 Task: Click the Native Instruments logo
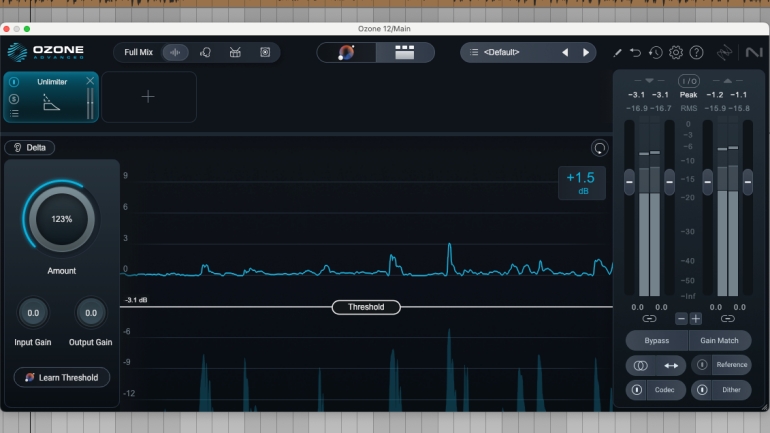point(754,52)
